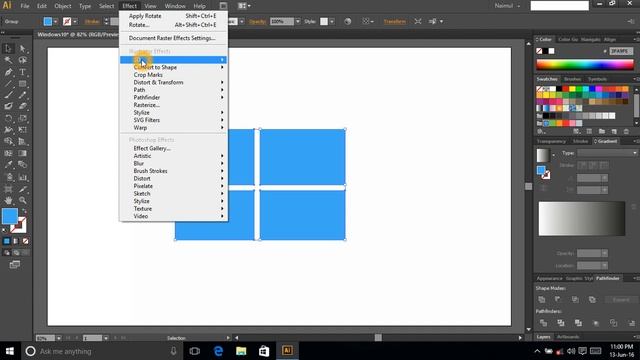This screenshot has height=360, width=640.
Task: Select the Gradient tool in the toolbox
Action: click(x=22, y=153)
